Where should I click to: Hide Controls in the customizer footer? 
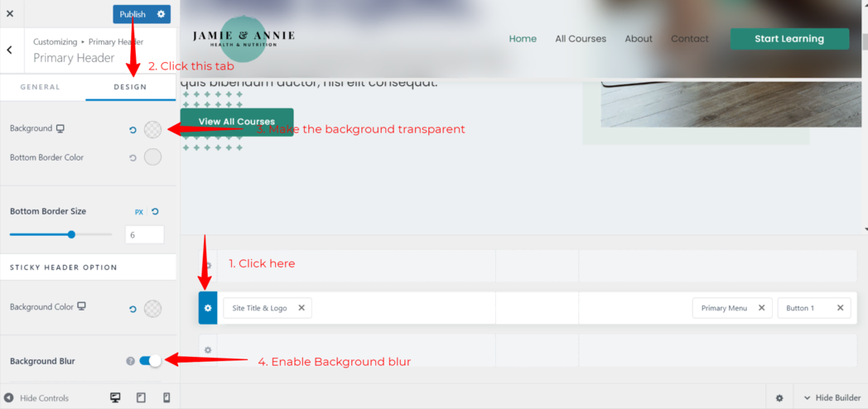37,398
